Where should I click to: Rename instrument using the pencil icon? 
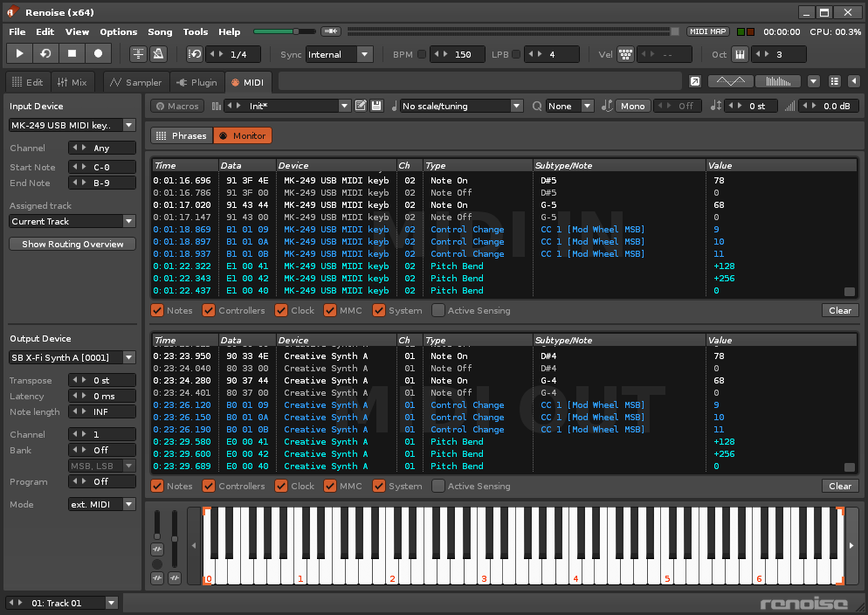coord(360,105)
